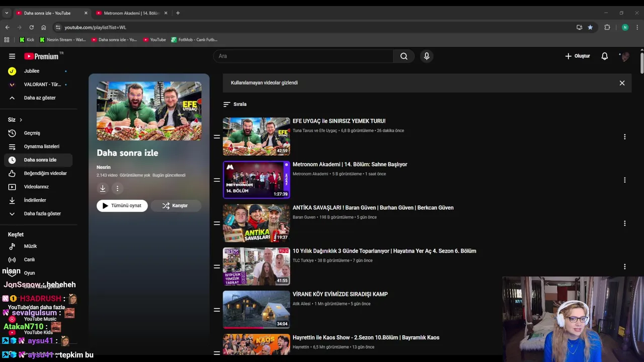
Task: Open the YouTube hamburger guide menu
Action: [x=12, y=56]
